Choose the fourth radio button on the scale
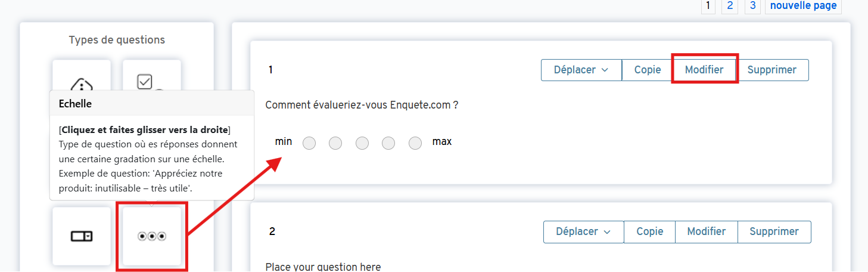This screenshot has width=868, height=272. click(x=388, y=143)
